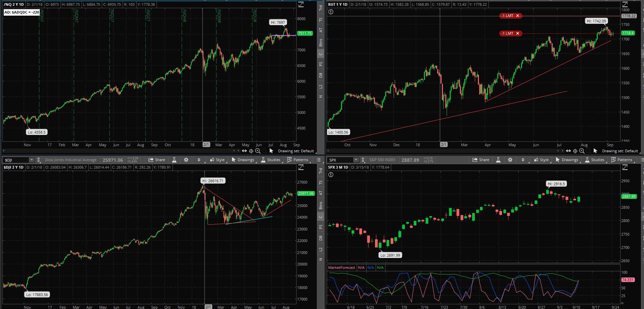The height and width of the screenshot is (309, 644).
Task: Select the pointer tool on RUT chart
Action: tap(595, 151)
